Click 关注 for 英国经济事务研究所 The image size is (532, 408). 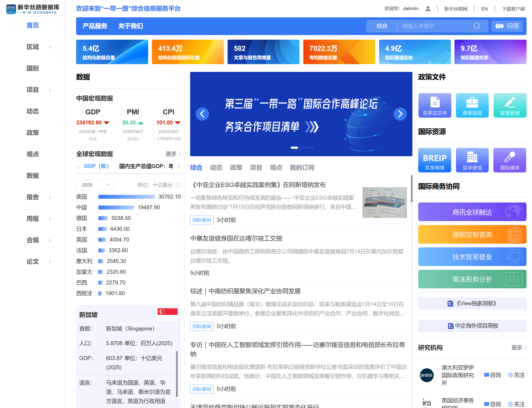click(516, 404)
